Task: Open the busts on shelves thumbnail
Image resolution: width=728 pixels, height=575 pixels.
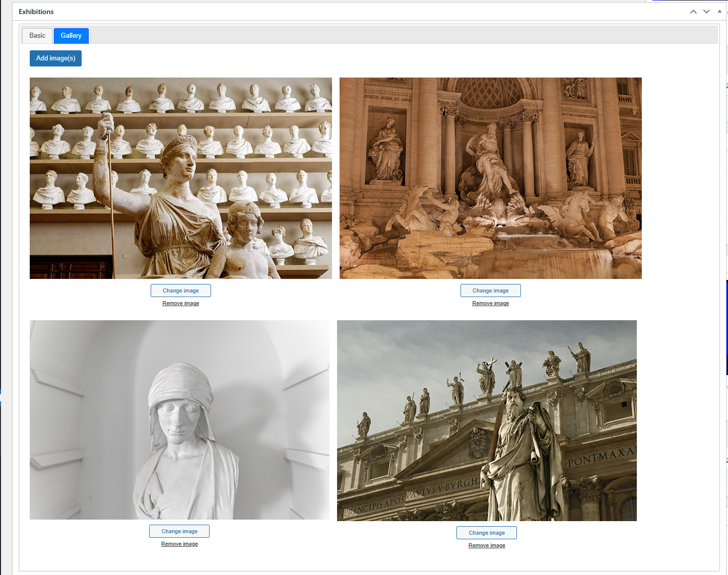Action: [x=181, y=178]
